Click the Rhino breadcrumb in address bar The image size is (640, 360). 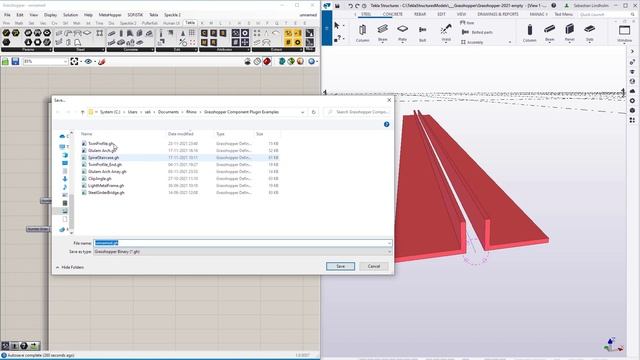pos(191,112)
